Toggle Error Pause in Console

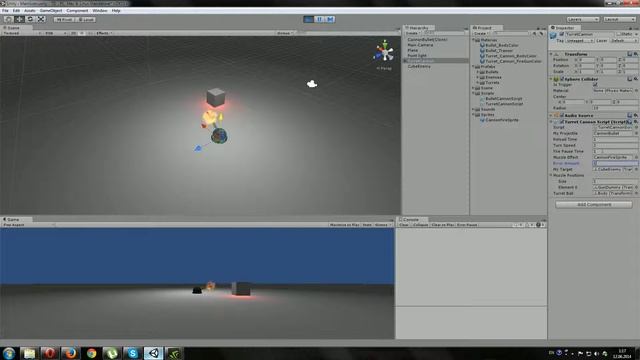point(467,225)
